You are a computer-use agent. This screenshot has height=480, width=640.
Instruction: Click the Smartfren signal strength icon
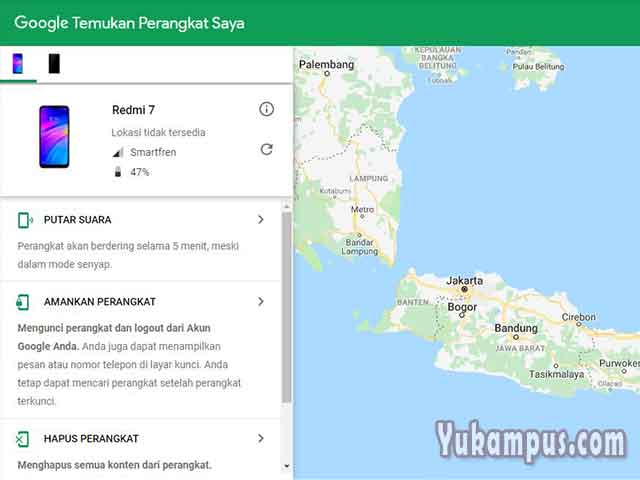click(x=118, y=152)
